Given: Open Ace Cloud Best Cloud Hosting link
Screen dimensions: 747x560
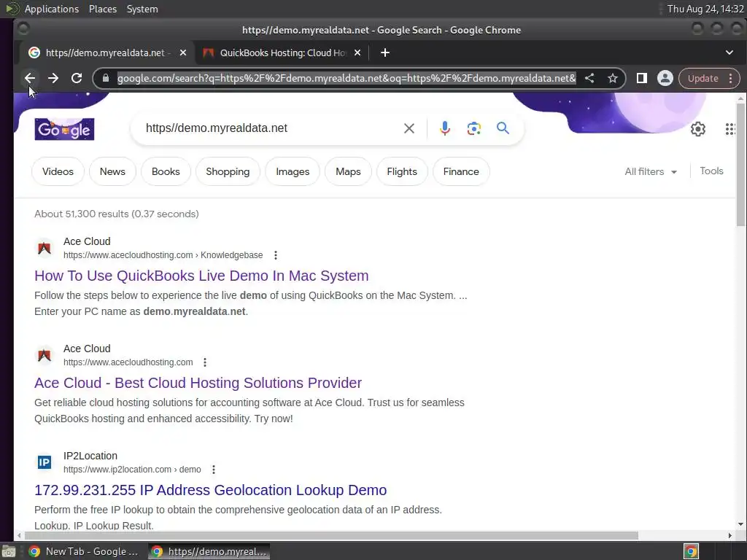Looking at the screenshot, I should coord(198,383).
